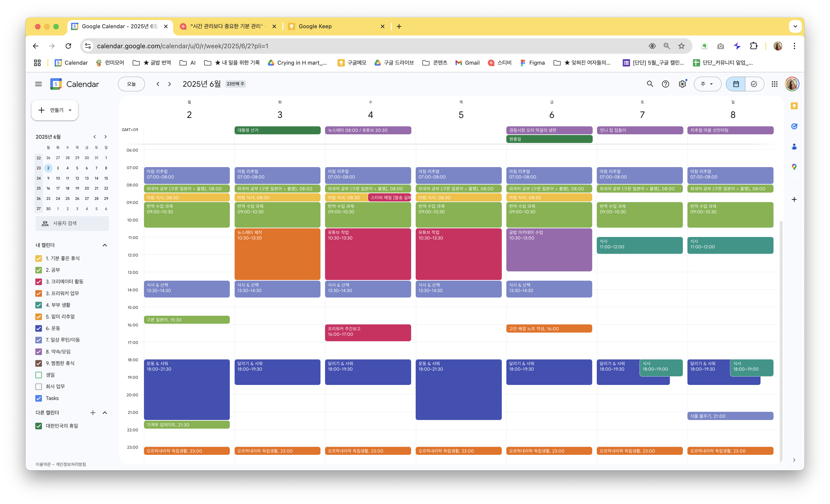Collapse the '내 캘린더' section
The image size is (830, 504).
(x=105, y=245)
